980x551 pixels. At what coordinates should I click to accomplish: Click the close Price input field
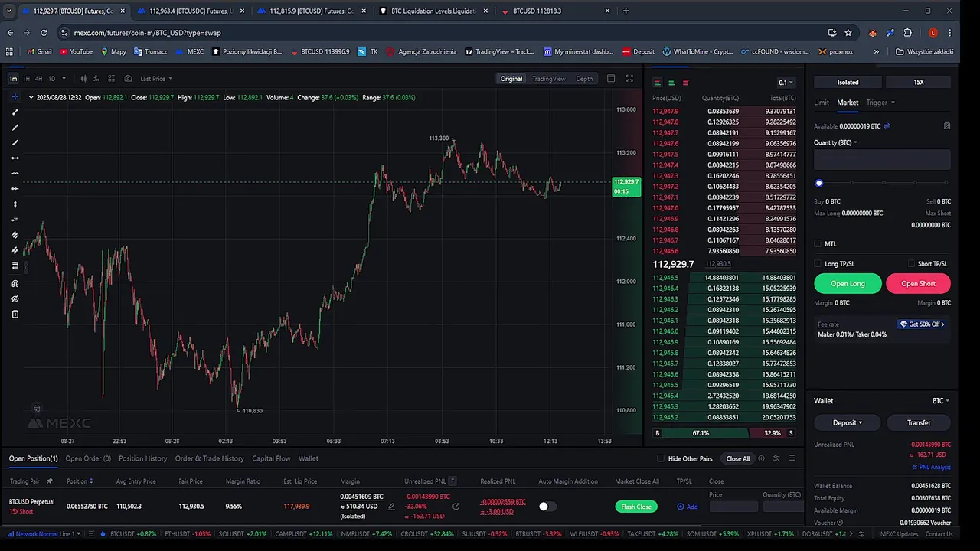[733, 507]
